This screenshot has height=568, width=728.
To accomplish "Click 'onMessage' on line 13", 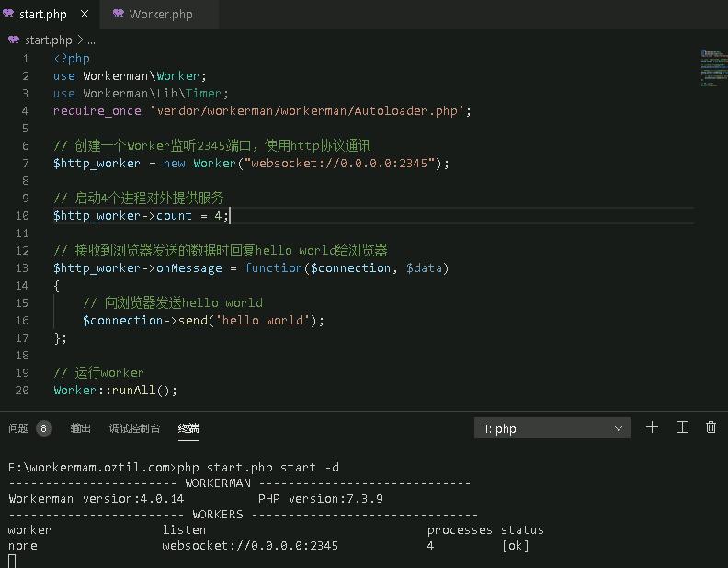I will coord(189,268).
